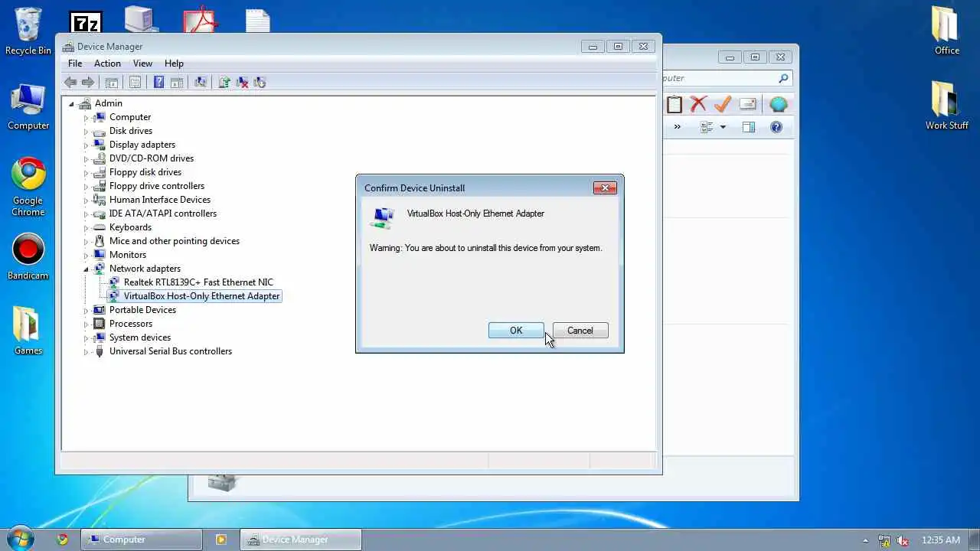
Task: Select Realtek RTL8139C+ Fast Ethernet NIC
Action: [x=198, y=282]
